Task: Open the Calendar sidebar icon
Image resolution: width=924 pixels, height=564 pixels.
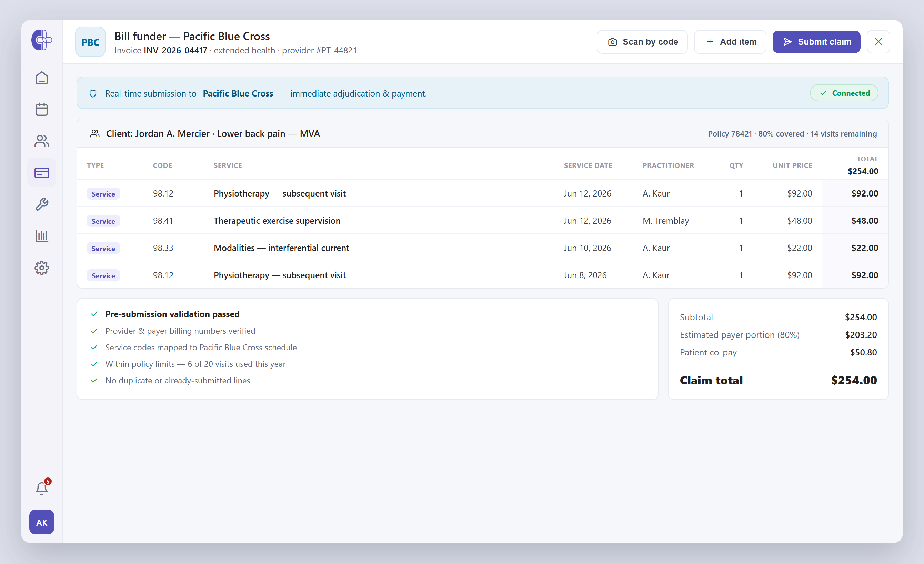Action: [x=42, y=110]
